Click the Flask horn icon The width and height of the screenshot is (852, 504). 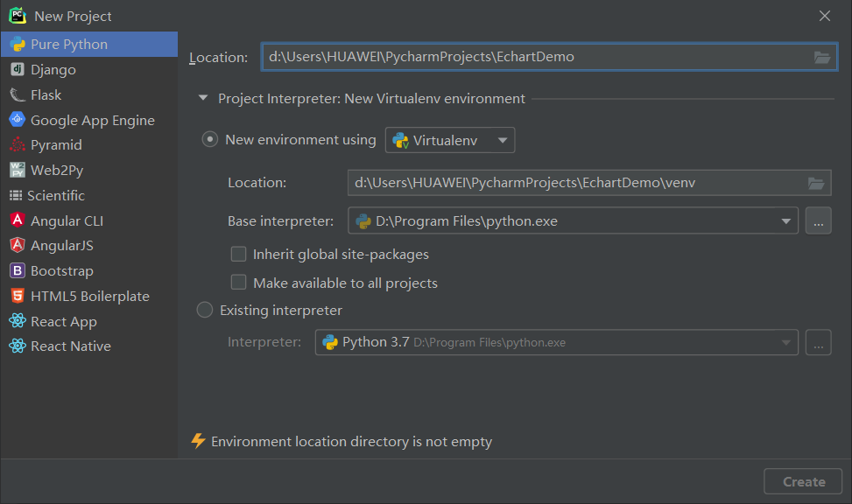(x=18, y=95)
